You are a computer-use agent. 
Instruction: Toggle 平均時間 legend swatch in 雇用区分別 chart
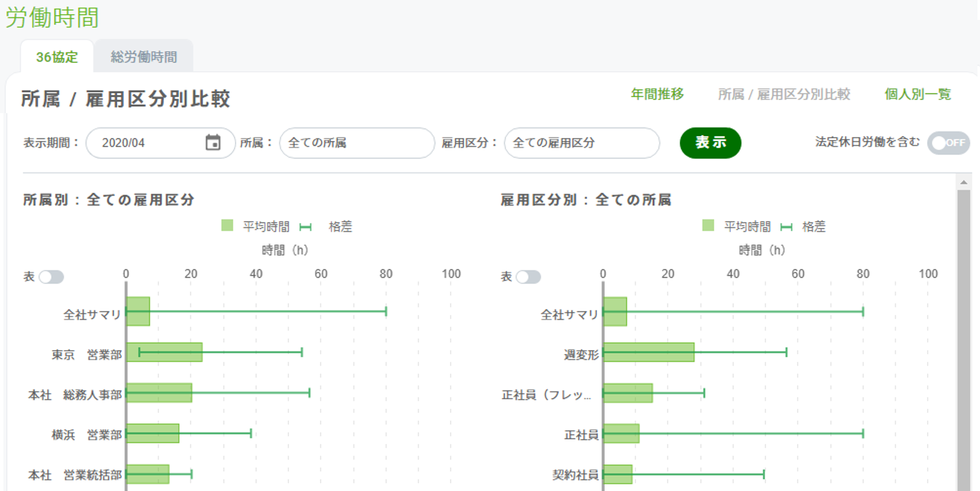pos(708,225)
